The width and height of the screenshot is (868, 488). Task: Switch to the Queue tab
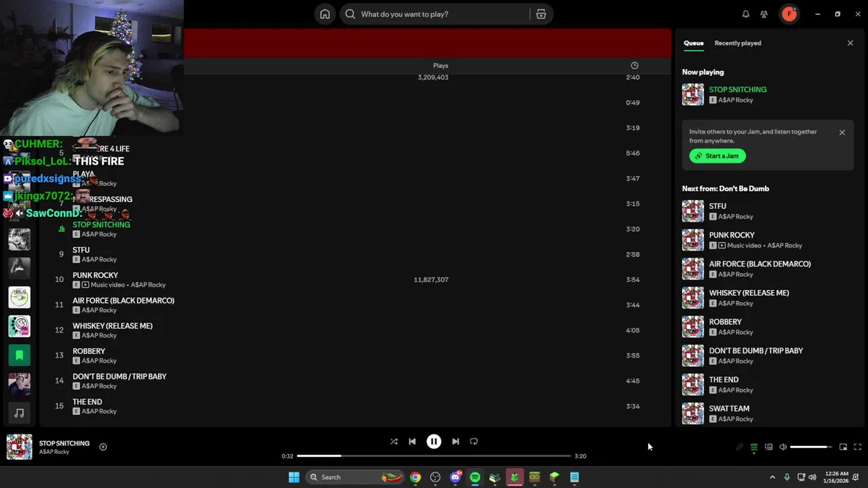click(x=693, y=43)
